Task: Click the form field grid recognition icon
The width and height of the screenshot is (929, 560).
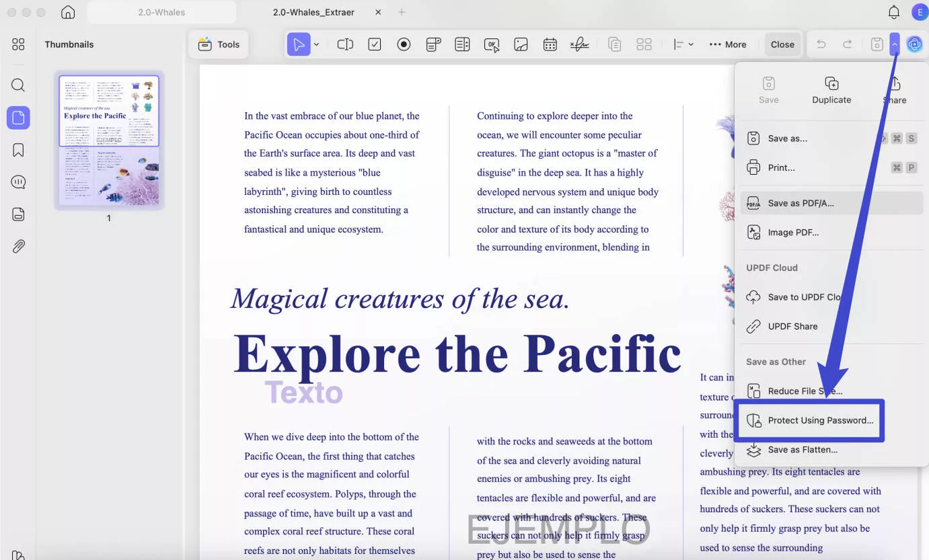Action: tap(644, 44)
